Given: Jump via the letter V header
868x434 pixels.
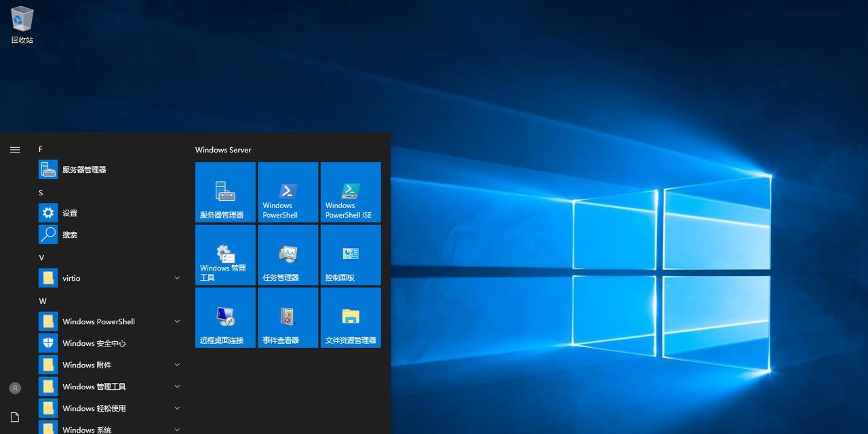Looking at the screenshot, I should pyautogui.click(x=41, y=258).
